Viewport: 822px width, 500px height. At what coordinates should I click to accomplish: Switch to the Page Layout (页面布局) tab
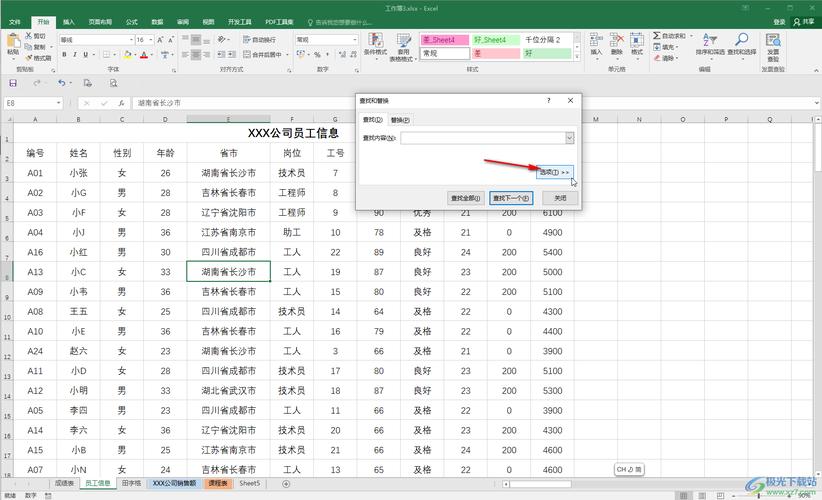(100, 22)
